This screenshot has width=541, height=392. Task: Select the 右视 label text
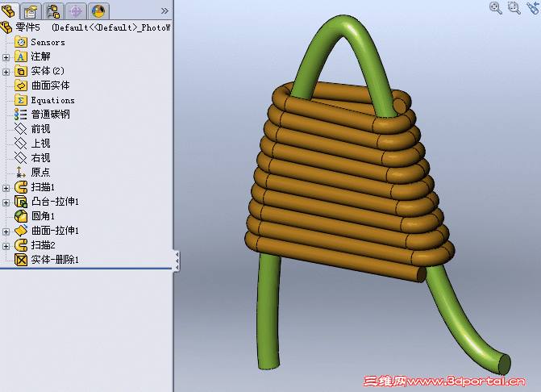click(x=40, y=158)
